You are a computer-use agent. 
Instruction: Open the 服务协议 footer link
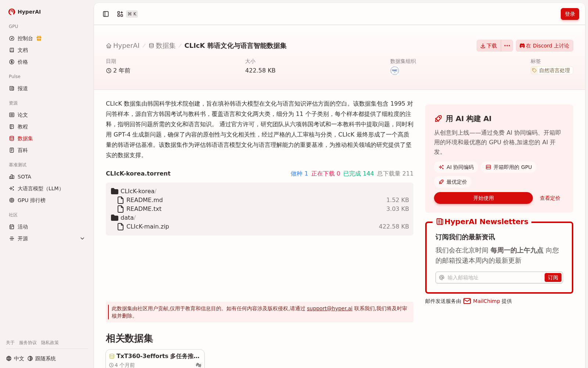[28, 343]
